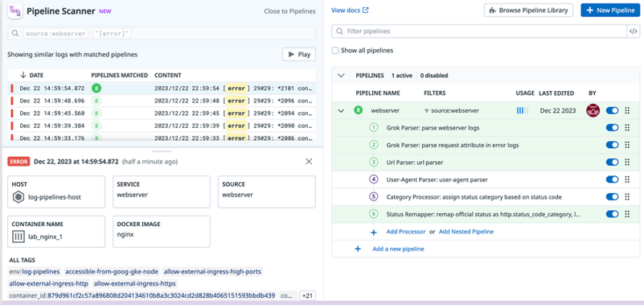Click Add a new pipeline link
The width and height of the screenshot is (644, 305).
398,249
